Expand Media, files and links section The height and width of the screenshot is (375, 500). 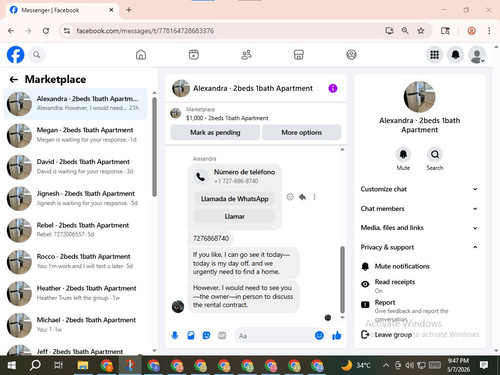point(419,228)
